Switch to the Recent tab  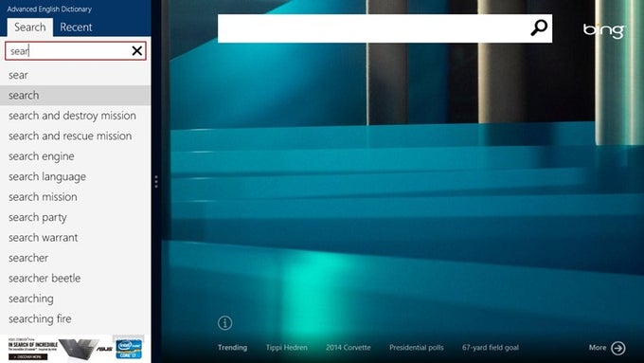[x=76, y=27]
